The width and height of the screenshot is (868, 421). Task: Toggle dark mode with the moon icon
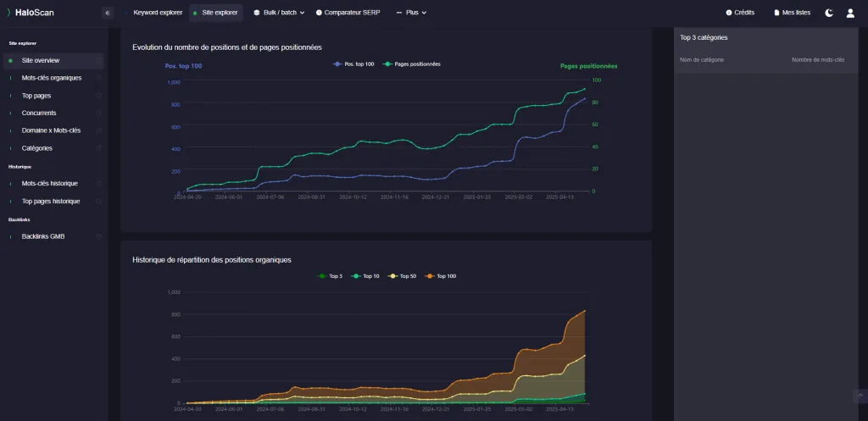tap(829, 13)
